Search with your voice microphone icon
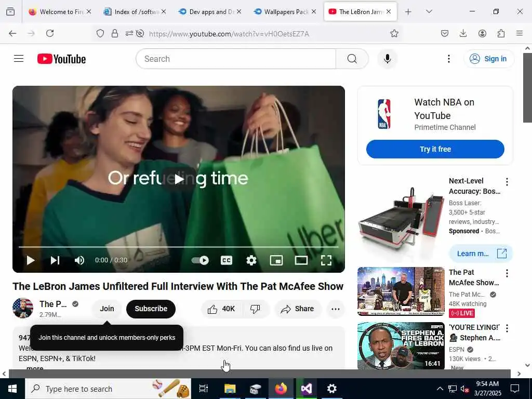This screenshot has width=532, height=399. pos(387,59)
